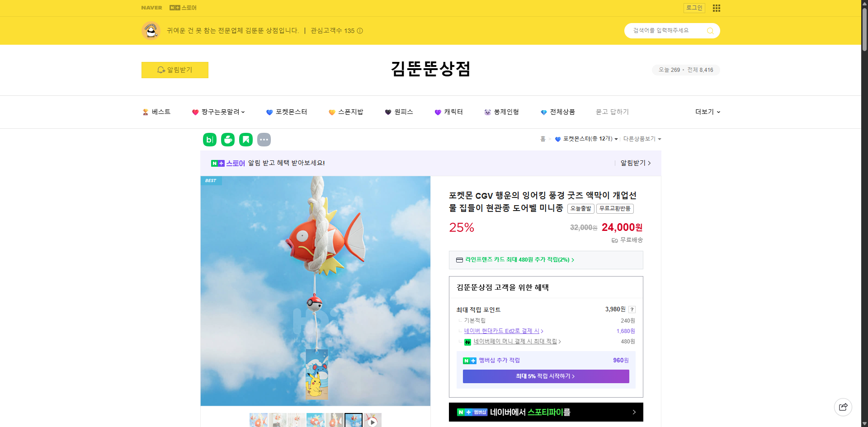
Task: Click the Naver Pay icon beside 네이버페이 머니
Action: (468, 342)
